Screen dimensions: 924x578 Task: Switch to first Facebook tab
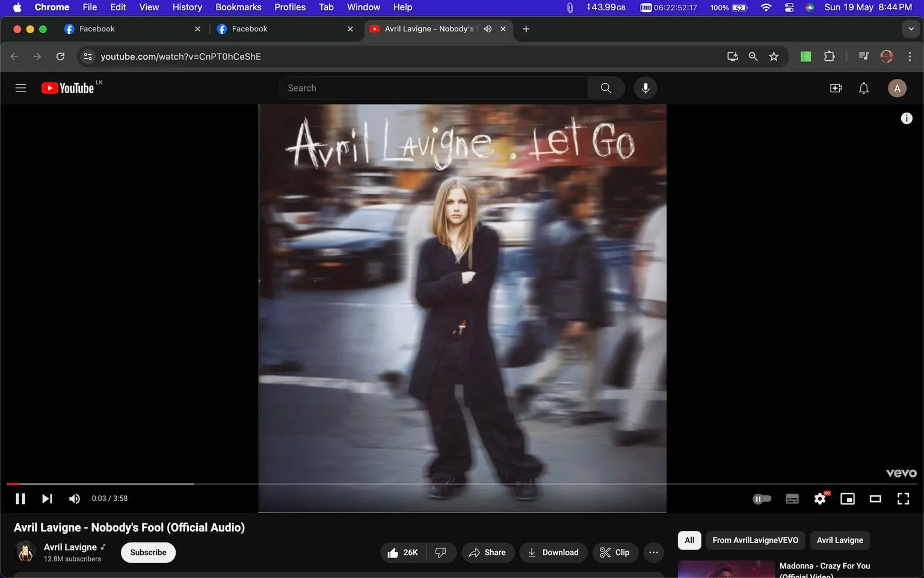click(132, 29)
